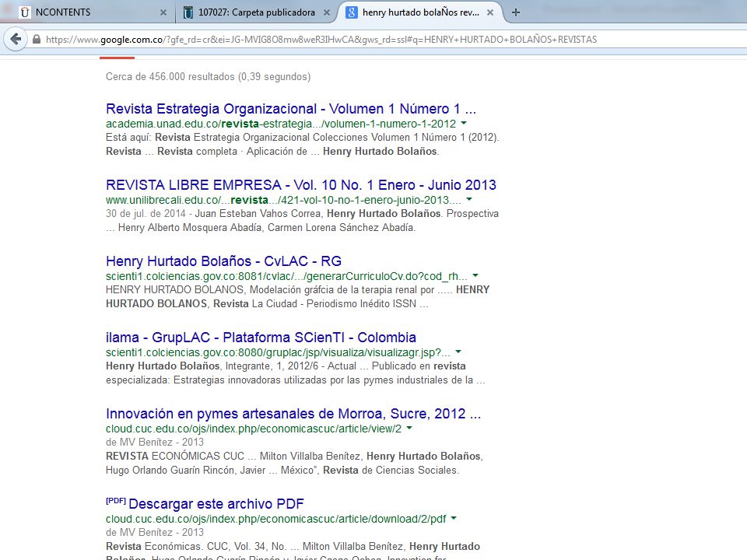747x560 pixels.
Task: Close the NCONTENTS tab
Action: tap(163, 12)
